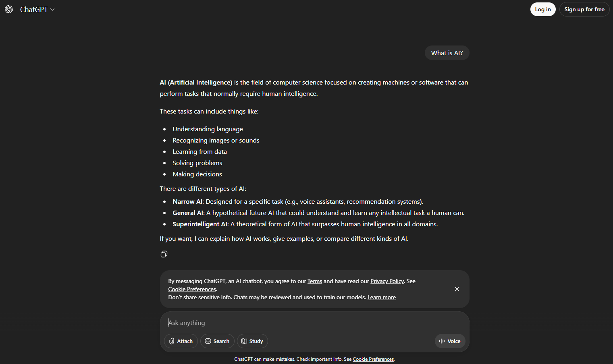Open the Terms link
The width and height of the screenshot is (613, 364).
point(314,281)
